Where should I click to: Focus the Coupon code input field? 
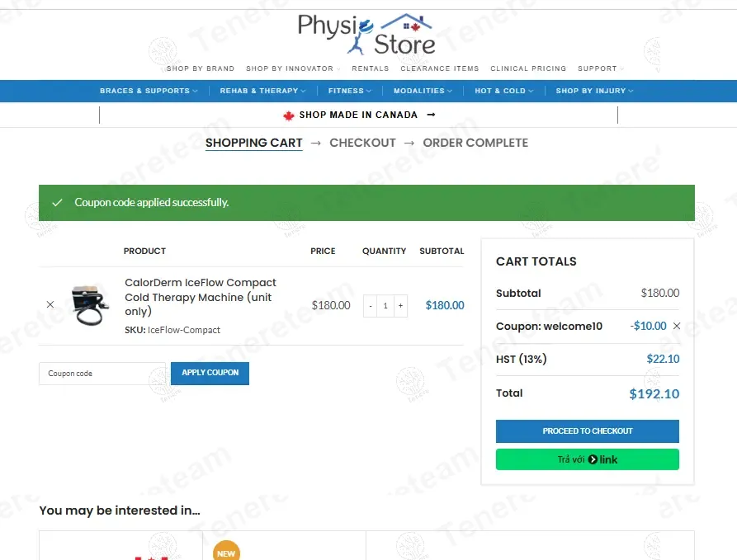[x=102, y=374]
